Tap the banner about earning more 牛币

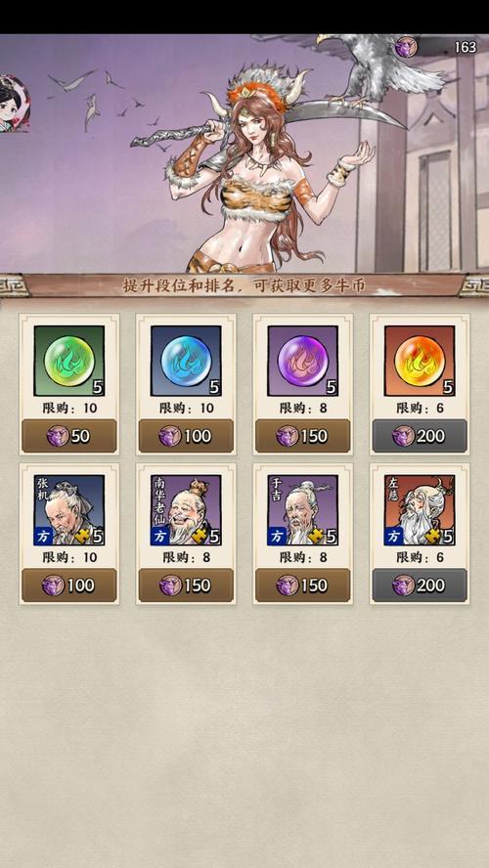[244, 285]
